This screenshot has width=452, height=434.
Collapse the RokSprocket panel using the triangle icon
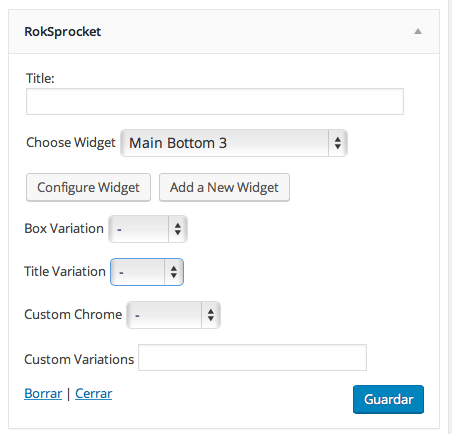[x=418, y=32]
